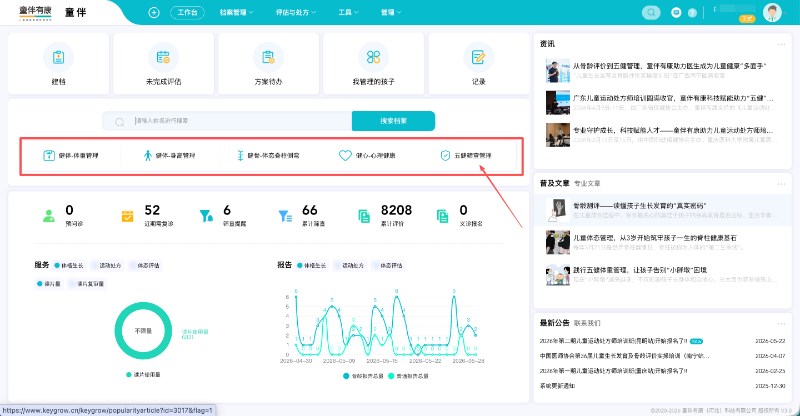Select the 读片量 option under 服务
The image size is (800, 416).
[x=49, y=284]
